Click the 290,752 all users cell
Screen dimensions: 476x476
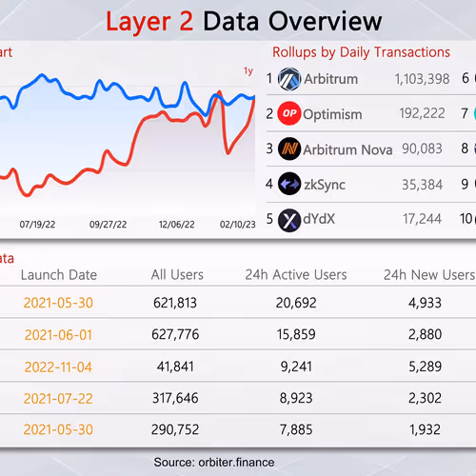point(175,430)
